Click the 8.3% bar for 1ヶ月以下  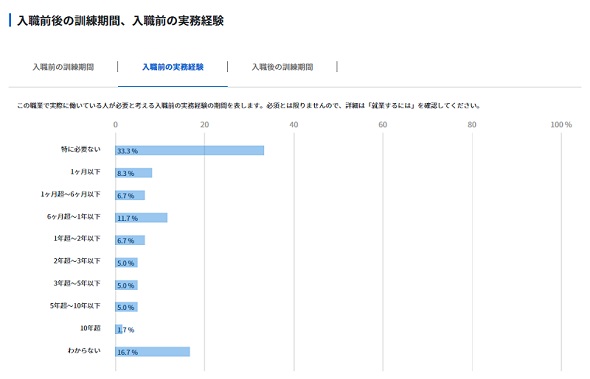134,173
